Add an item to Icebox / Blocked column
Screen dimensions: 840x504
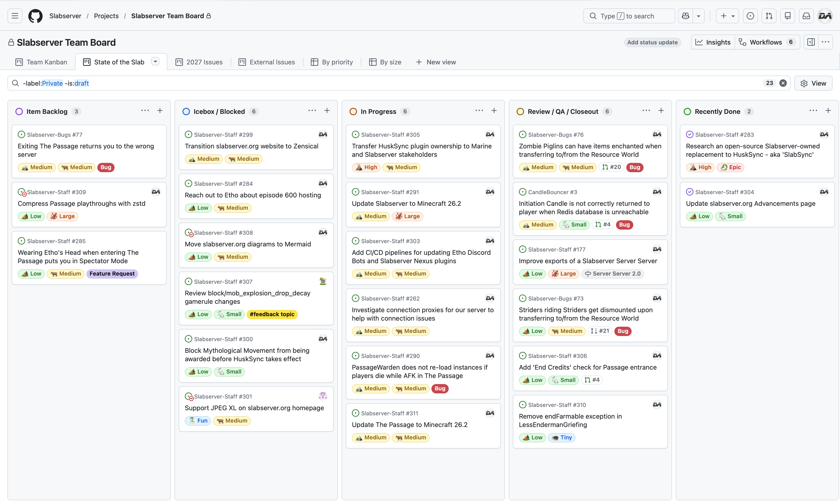(x=327, y=111)
